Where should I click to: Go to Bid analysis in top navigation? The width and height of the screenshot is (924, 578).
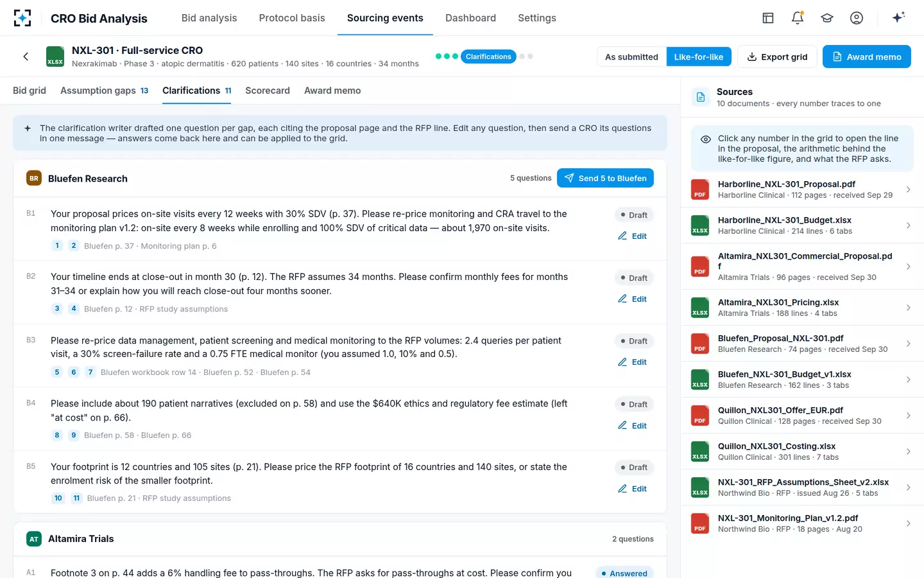pos(209,18)
